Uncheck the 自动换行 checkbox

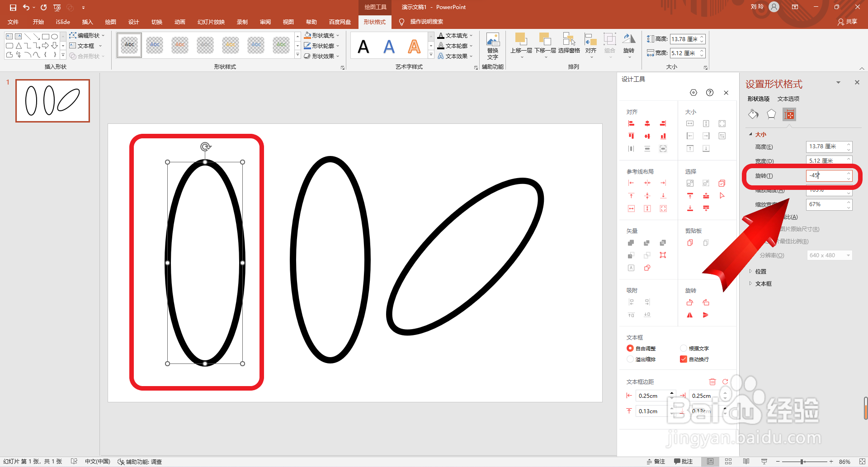pyautogui.click(x=683, y=359)
